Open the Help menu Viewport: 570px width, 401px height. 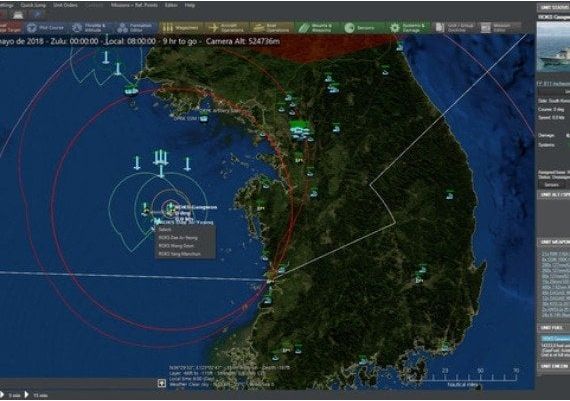coord(190,5)
